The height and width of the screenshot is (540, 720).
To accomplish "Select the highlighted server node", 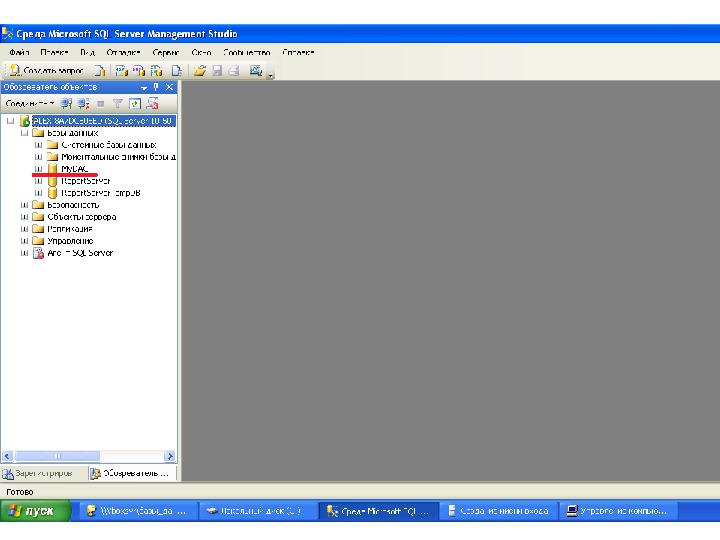I will 103,121.
